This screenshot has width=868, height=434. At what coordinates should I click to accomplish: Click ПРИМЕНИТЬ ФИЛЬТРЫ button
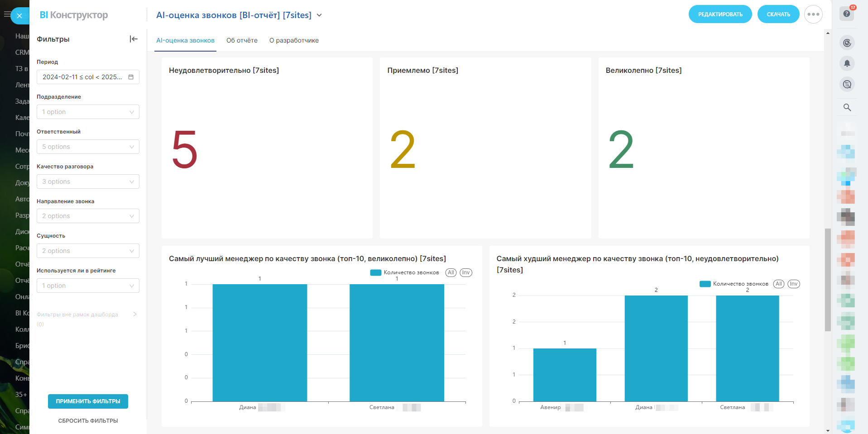(x=88, y=401)
